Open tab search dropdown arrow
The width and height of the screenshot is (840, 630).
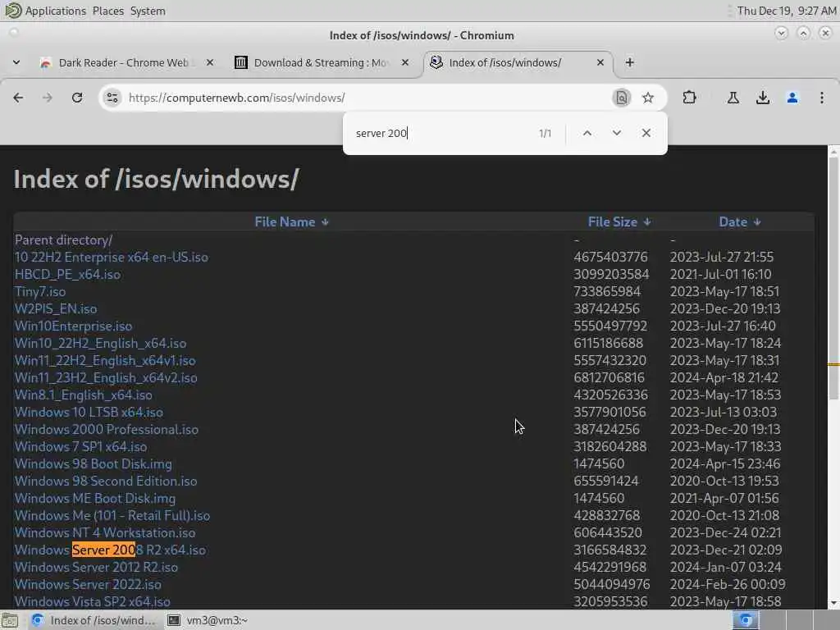pos(16,62)
